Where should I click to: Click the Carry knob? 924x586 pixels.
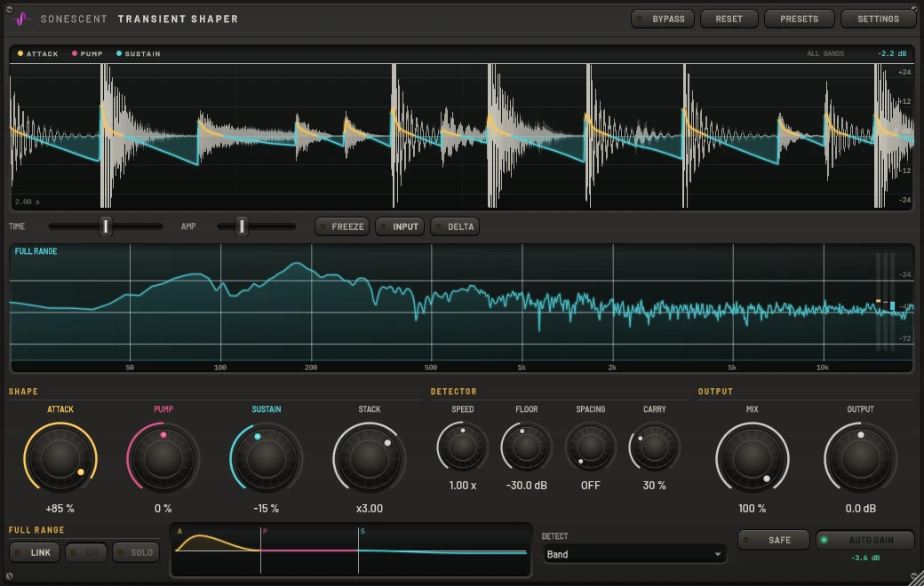[x=654, y=447]
